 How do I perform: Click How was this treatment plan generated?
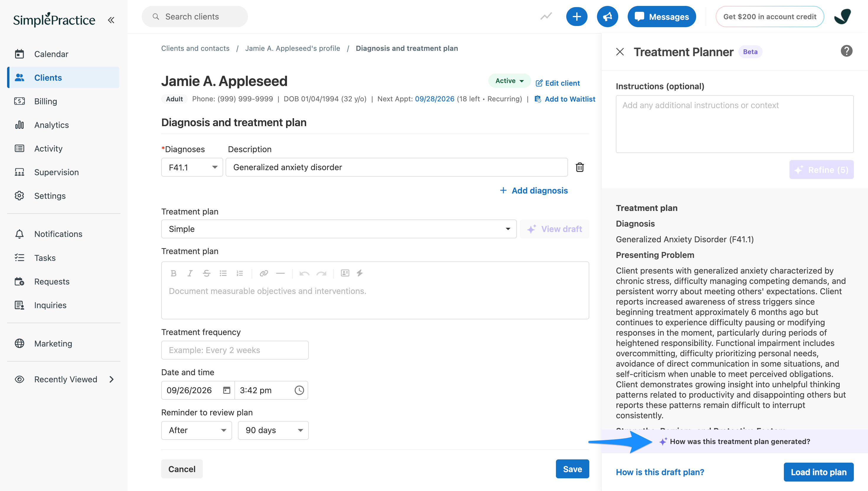(x=735, y=441)
